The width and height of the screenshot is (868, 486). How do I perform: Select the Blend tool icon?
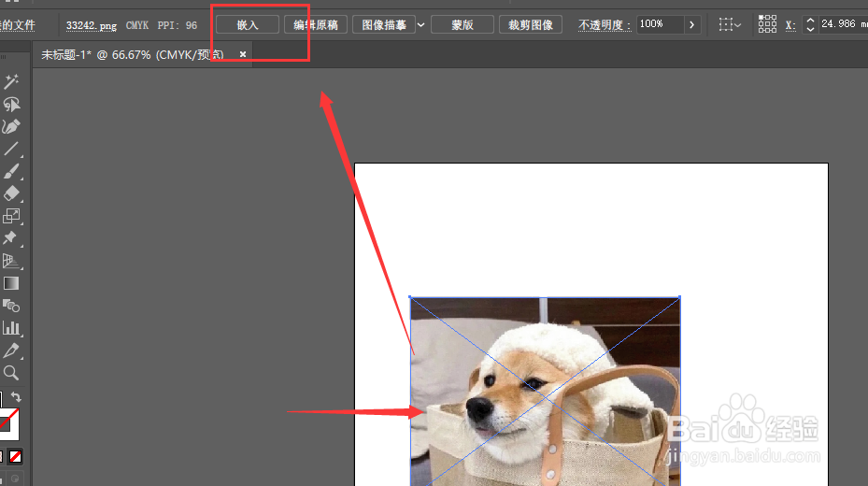pos(11,306)
